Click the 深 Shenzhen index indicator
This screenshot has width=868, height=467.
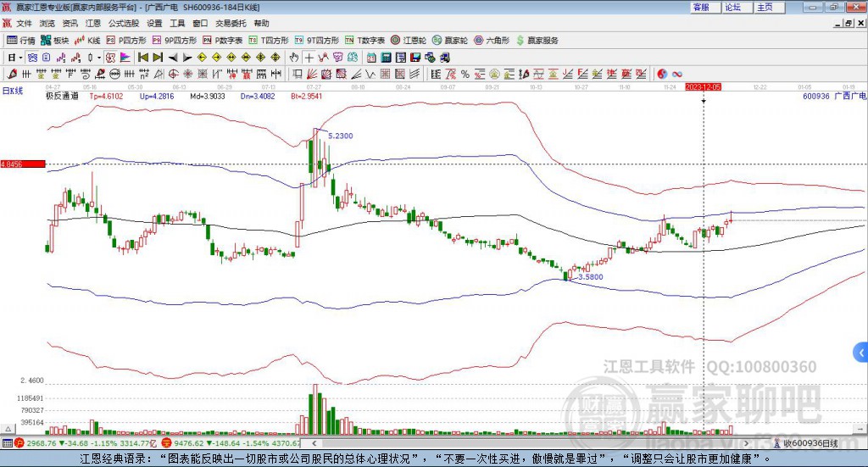(x=167, y=443)
